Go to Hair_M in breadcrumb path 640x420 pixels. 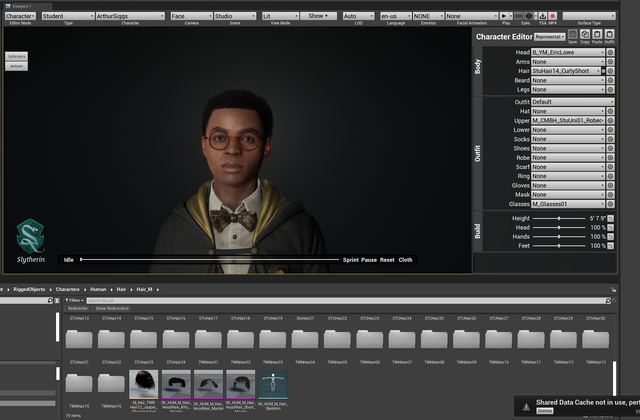click(144, 289)
